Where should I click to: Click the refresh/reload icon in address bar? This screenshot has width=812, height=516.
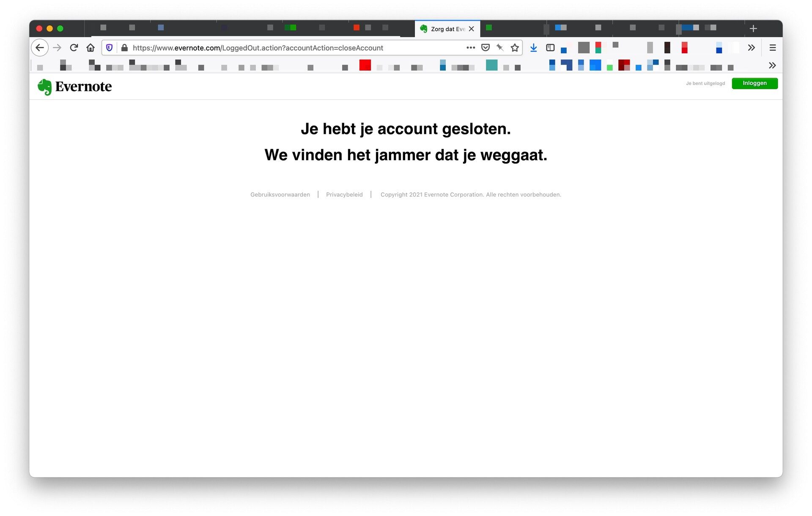pos(74,48)
